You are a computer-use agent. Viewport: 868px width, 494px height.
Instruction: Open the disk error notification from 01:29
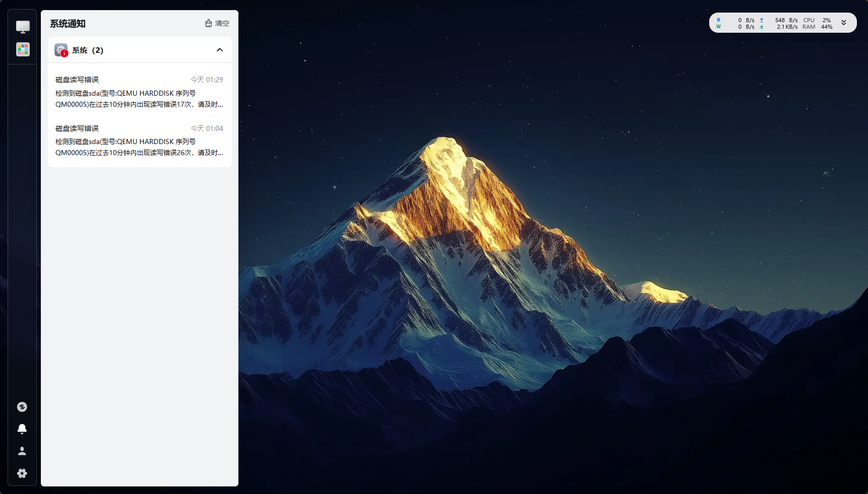(140, 92)
